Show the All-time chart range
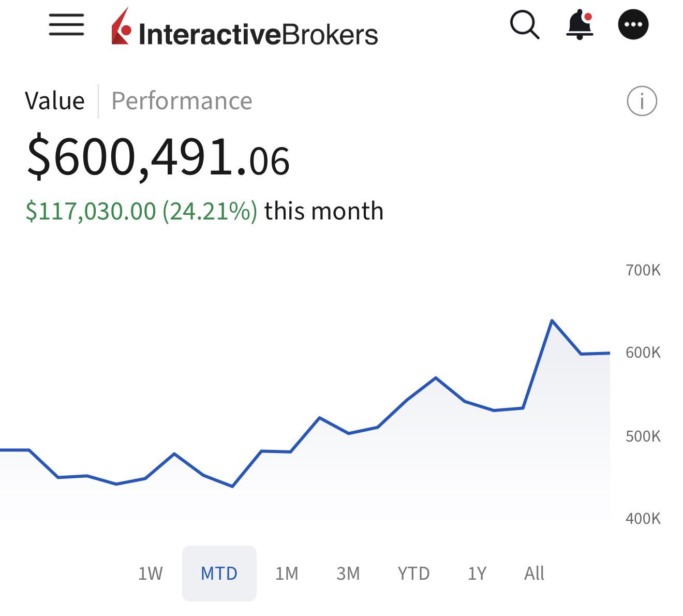Viewport: 683px width, 616px height. click(534, 573)
